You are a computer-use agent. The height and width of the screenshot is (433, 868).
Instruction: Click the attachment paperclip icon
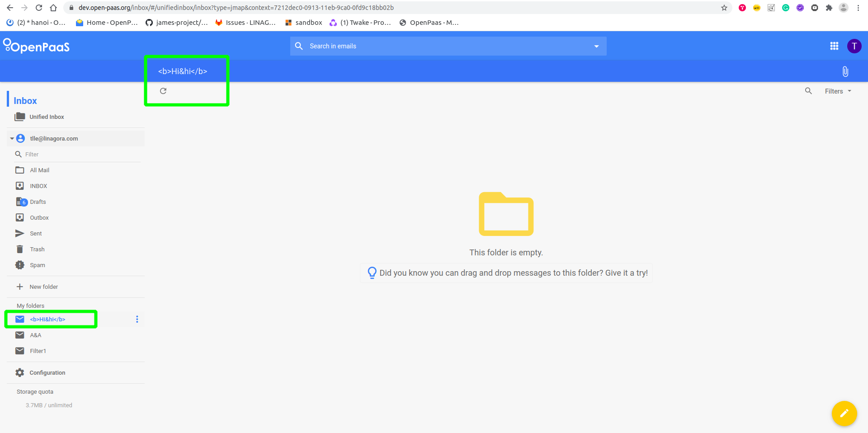tap(844, 71)
